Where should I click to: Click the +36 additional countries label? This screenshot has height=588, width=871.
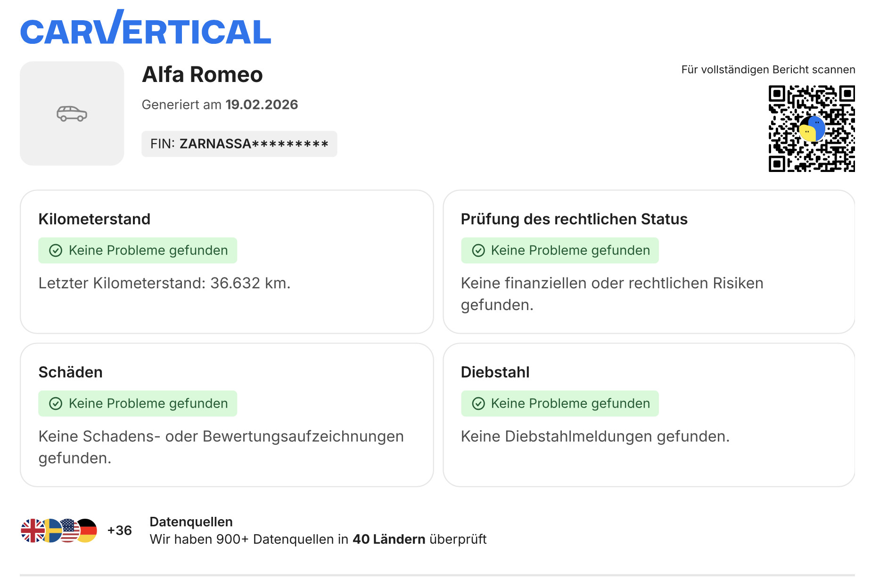[x=119, y=531]
